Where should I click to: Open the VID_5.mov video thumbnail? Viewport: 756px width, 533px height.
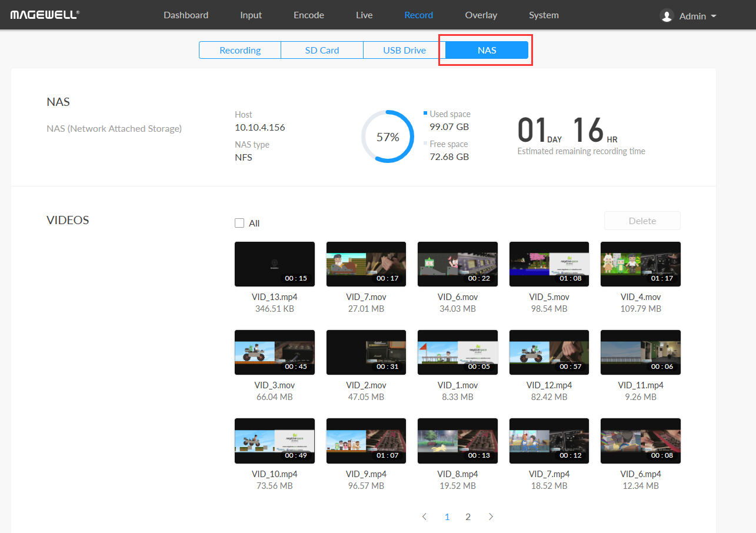click(549, 264)
